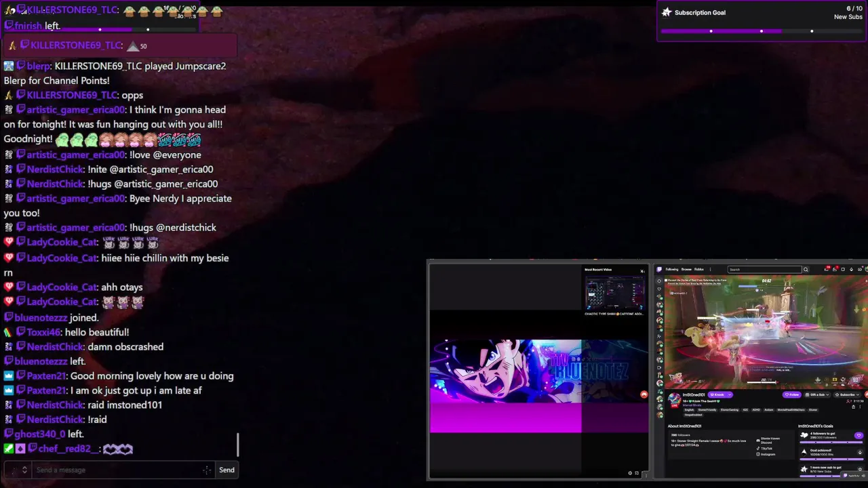Click the English tag under stream title
Viewport: 868px width, 488px height.
[x=689, y=409]
